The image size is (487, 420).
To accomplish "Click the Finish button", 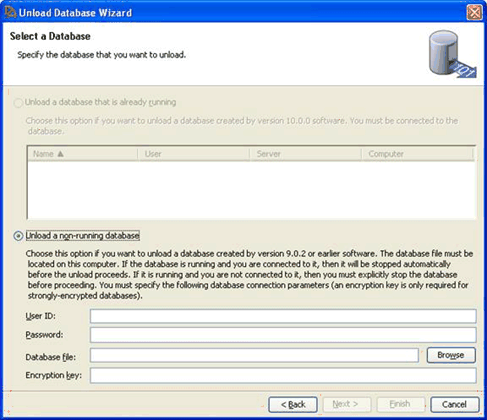I will coord(400,404).
